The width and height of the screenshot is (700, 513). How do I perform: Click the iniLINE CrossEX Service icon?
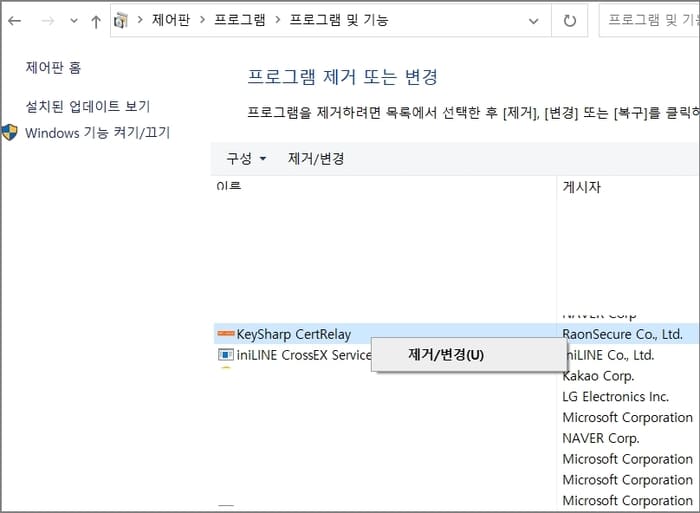coord(225,355)
